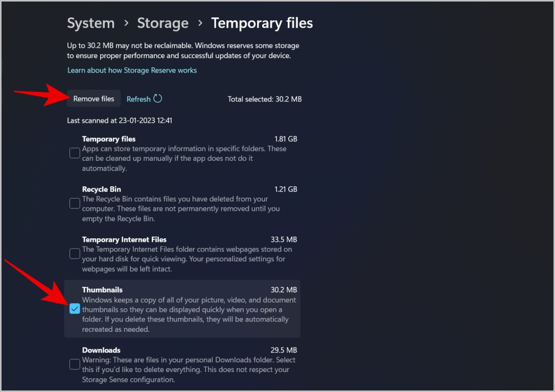Click the Remove files button
The height and width of the screenshot is (392, 555).
(x=94, y=99)
